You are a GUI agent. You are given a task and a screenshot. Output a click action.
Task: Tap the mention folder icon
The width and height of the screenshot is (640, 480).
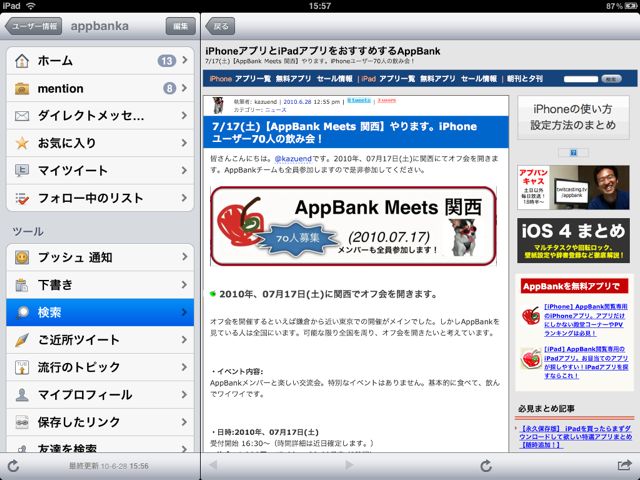pos(22,88)
